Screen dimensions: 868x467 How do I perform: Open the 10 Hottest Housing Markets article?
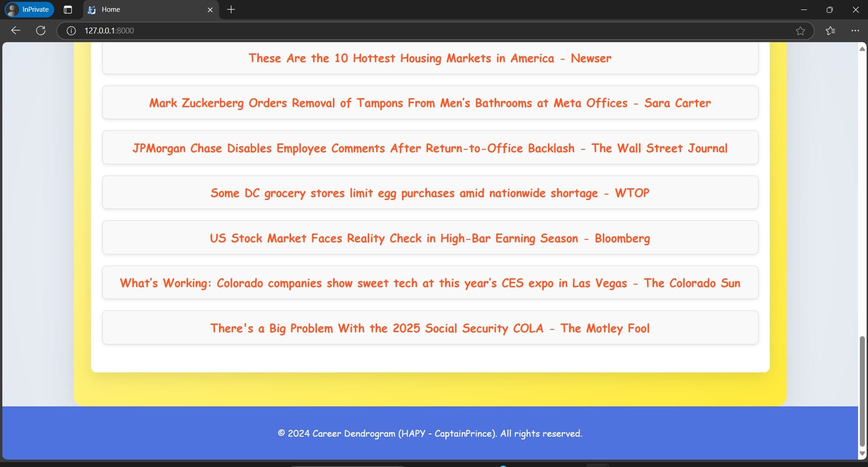tap(430, 58)
